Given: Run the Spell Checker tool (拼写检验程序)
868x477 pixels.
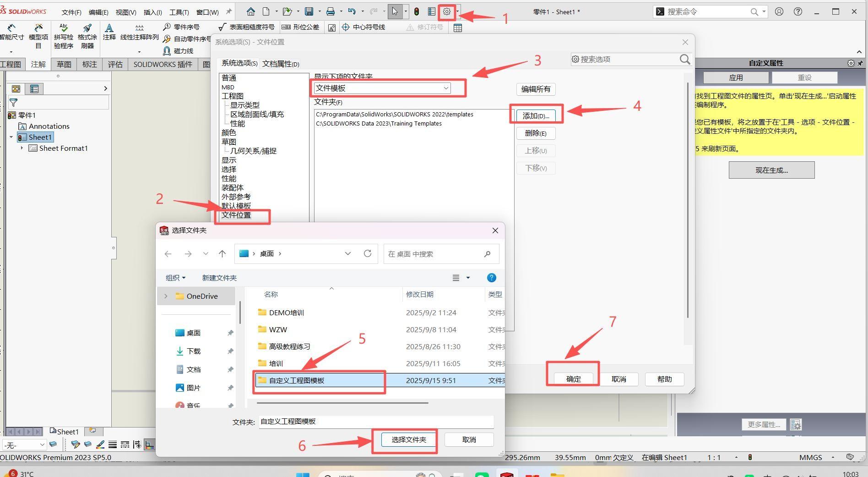Looking at the screenshot, I should coord(64,36).
